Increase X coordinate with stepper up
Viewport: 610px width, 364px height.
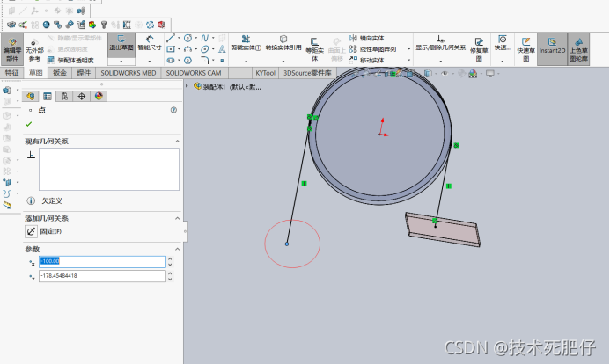tap(170, 258)
